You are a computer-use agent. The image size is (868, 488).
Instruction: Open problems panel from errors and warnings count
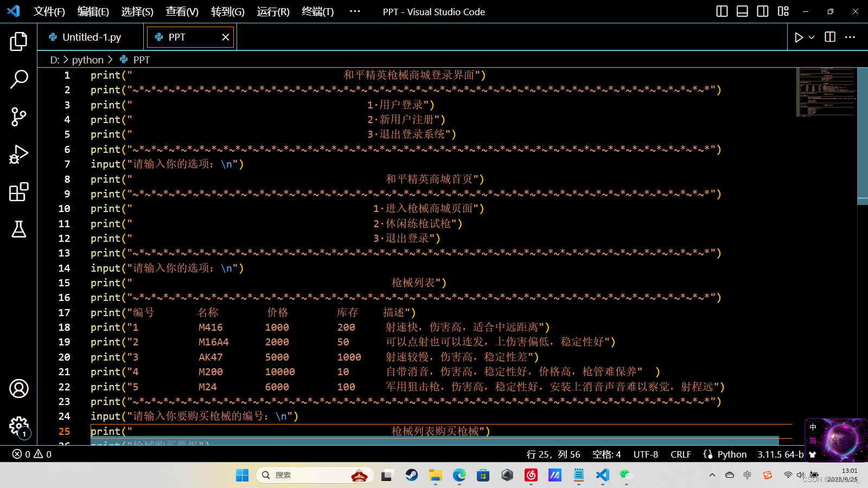click(32, 454)
